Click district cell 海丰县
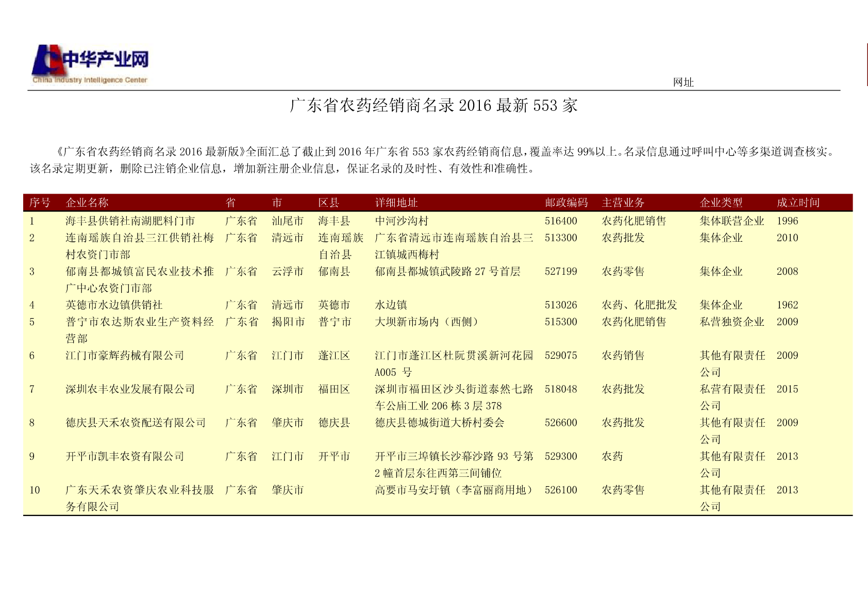This screenshot has height=614, width=868. tap(334, 221)
